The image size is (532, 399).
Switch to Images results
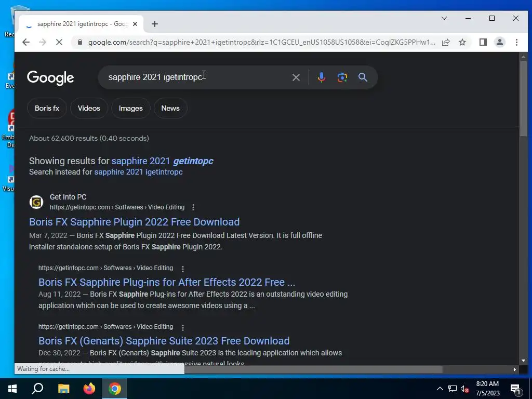(x=130, y=108)
